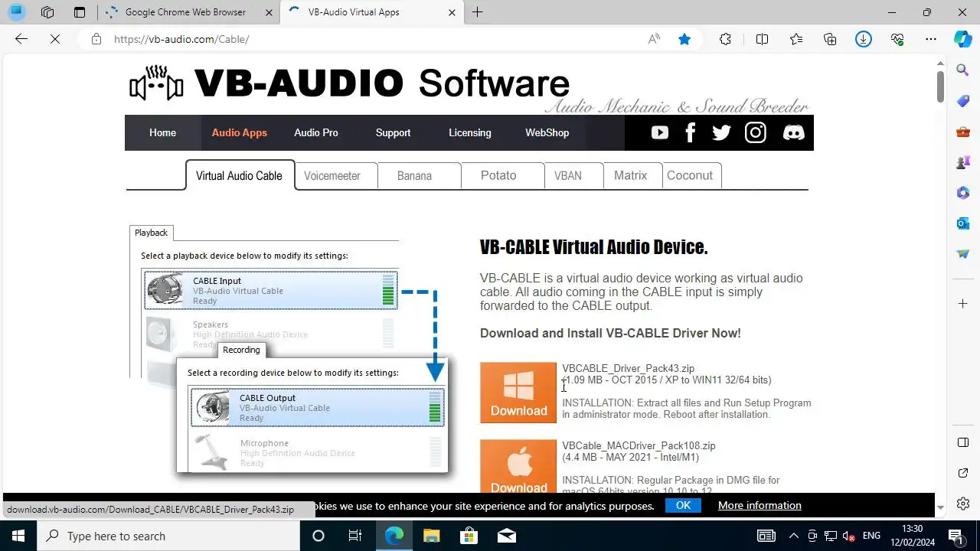The image size is (980, 551).
Task: Open sidebar Microsoft 365 icon
Action: [963, 193]
